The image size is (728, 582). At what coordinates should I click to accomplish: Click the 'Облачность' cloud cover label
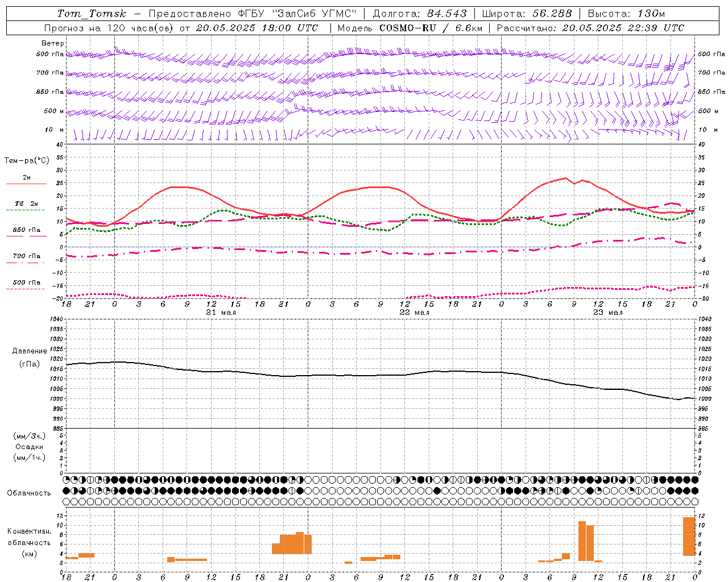point(29,493)
